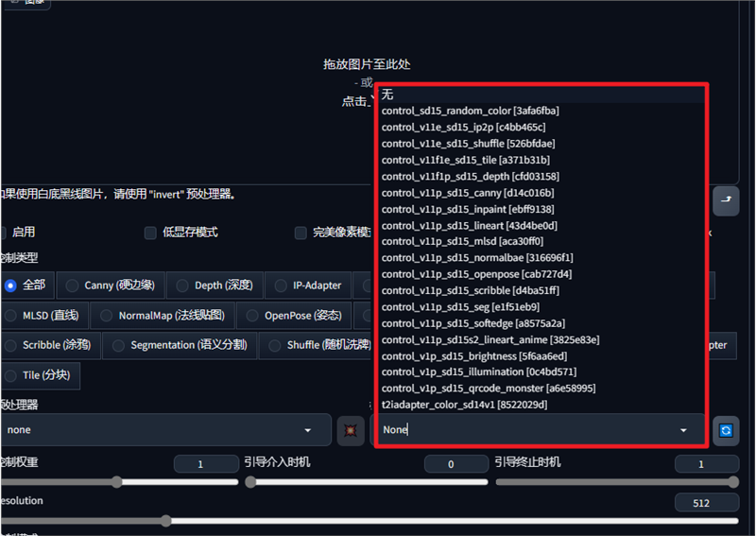The width and height of the screenshot is (756, 536).
Task: Choose IP-Adapter control type
Action: [308, 285]
